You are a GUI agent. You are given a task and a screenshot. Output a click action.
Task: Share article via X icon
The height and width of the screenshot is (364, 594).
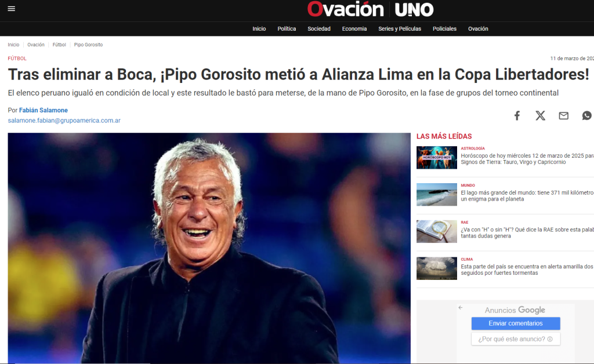click(x=540, y=116)
